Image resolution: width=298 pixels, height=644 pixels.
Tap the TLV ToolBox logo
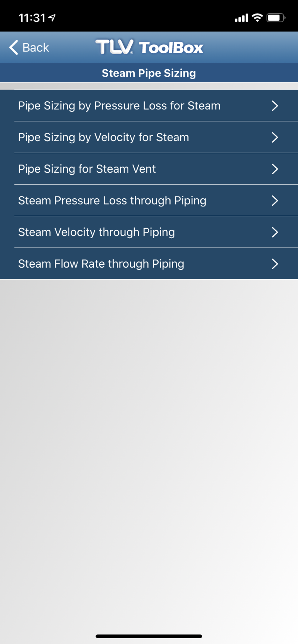149,47
